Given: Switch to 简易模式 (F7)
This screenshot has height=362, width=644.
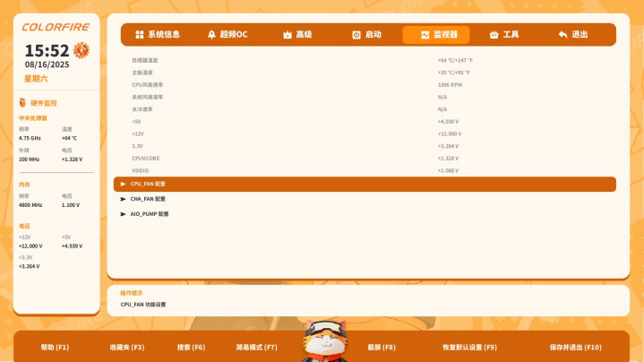Looking at the screenshot, I should coord(257,347).
